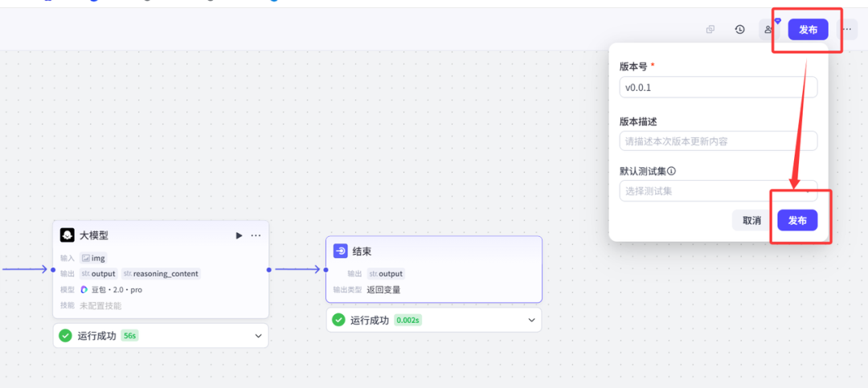Click the 结束 node icon
868x388 pixels.
coord(341,251)
